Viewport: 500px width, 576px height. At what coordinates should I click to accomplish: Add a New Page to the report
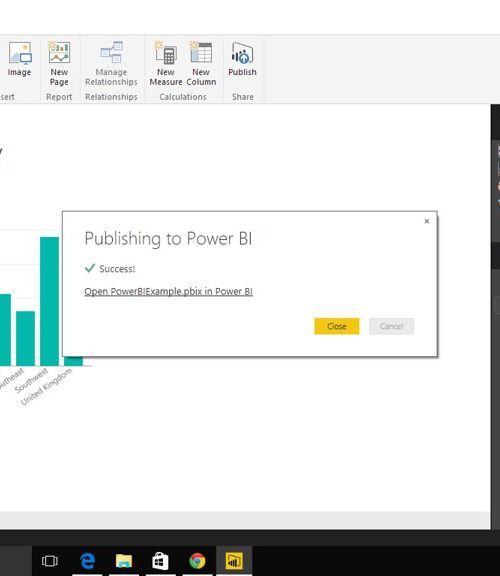(x=59, y=63)
